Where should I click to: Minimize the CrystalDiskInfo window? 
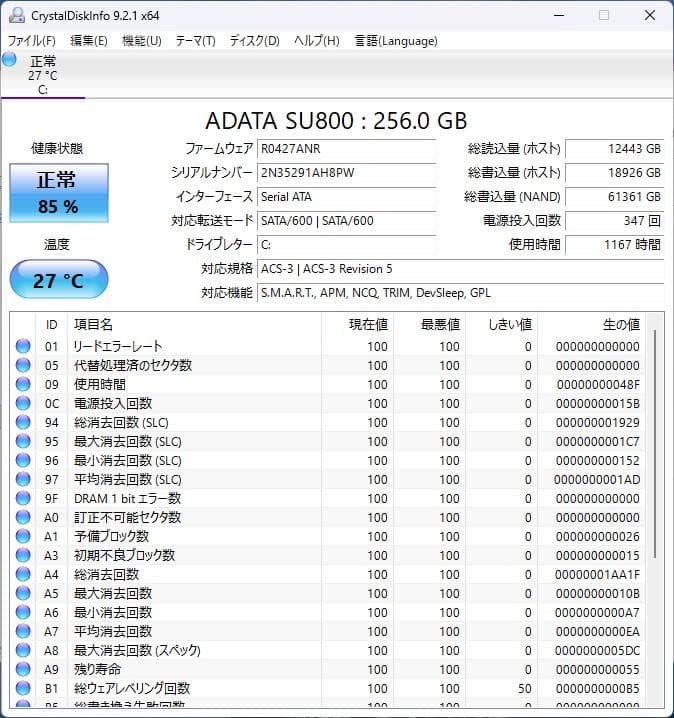[x=559, y=16]
